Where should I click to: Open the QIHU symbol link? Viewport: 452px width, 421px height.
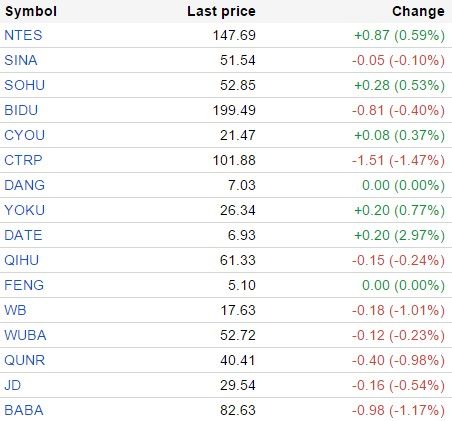pos(22,260)
